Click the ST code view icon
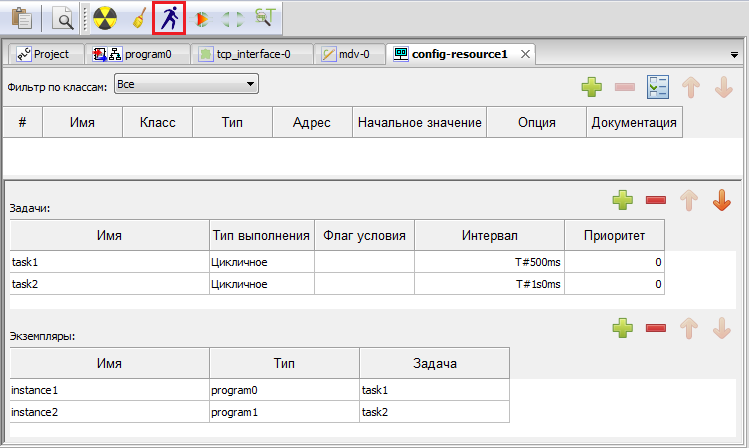The width and height of the screenshot is (749, 448). pos(265,17)
